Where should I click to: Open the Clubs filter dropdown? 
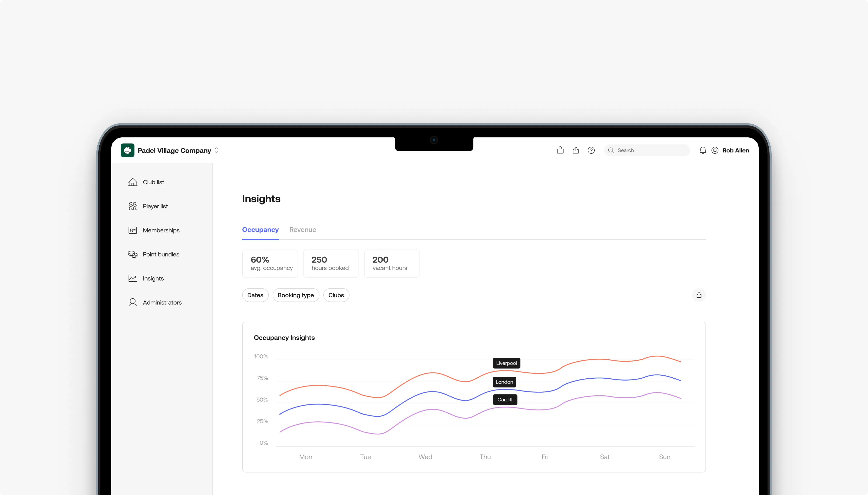coord(336,295)
